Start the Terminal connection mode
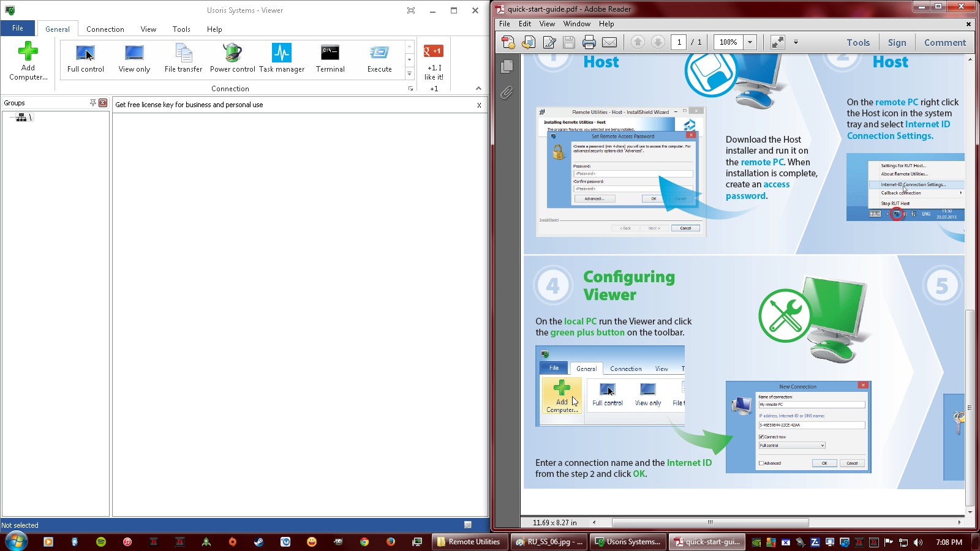The width and height of the screenshot is (980, 551). [x=330, y=59]
